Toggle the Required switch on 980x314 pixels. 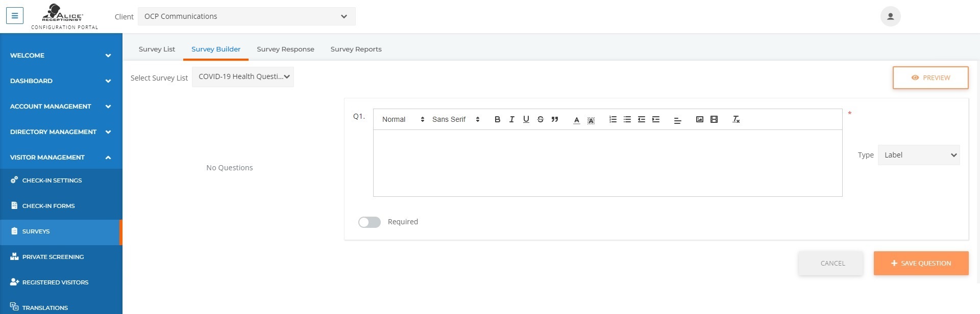pyautogui.click(x=369, y=222)
